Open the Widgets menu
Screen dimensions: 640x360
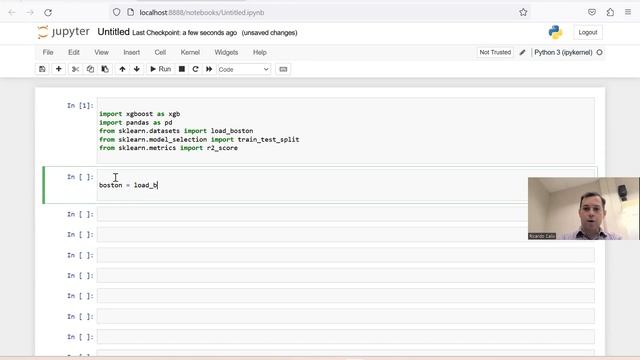(x=226, y=52)
